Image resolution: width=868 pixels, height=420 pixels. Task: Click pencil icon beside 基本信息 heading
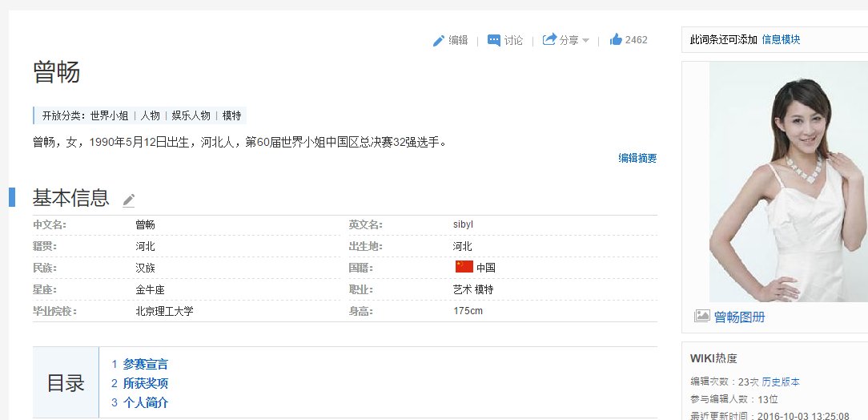point(129,200)
